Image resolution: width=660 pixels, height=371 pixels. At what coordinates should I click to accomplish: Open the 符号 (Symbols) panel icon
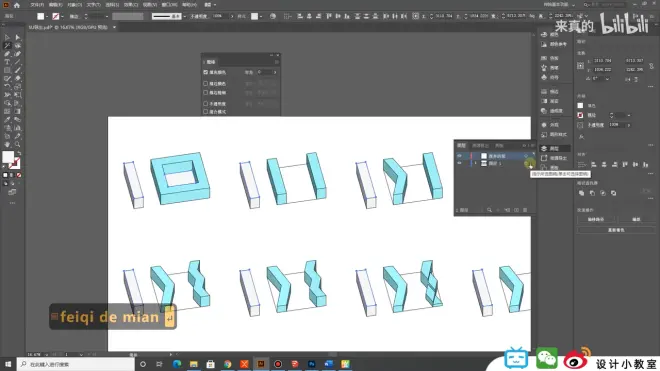click(x=544, y=77)
